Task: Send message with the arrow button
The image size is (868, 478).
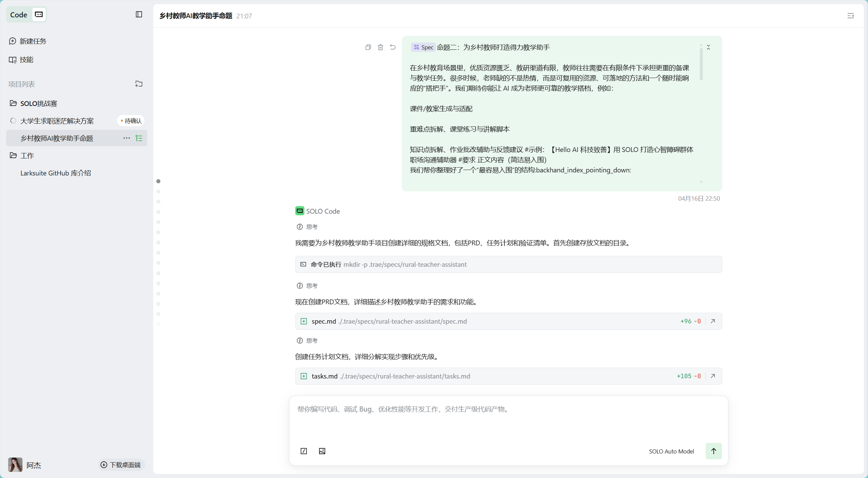Action: click(713, 451)
